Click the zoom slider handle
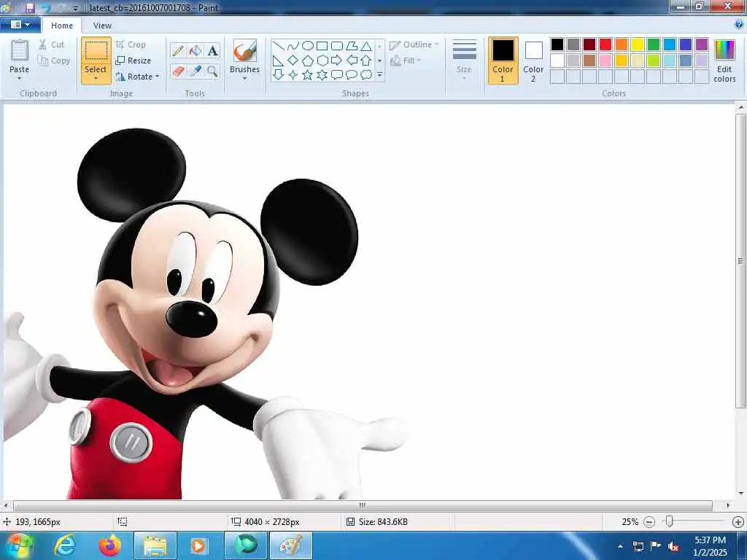Screen dimensions: 747x560 click(x=670, y=521)
